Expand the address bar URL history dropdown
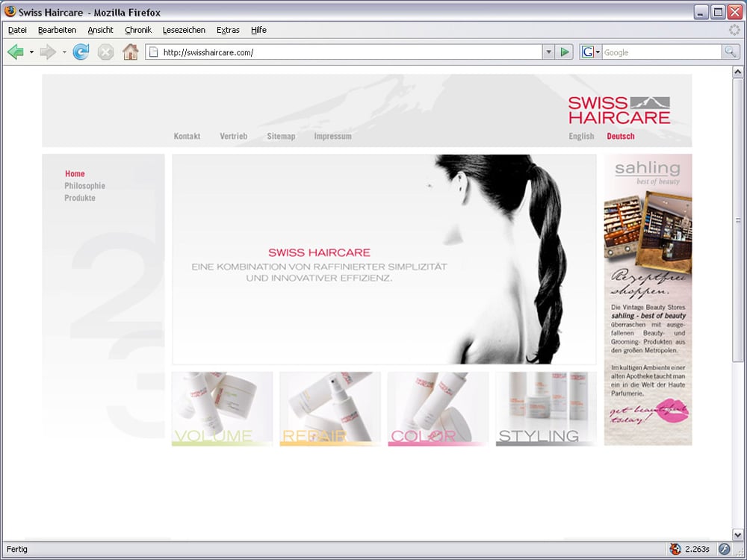This screenshot has height=560, width=747. coord(548,52)
